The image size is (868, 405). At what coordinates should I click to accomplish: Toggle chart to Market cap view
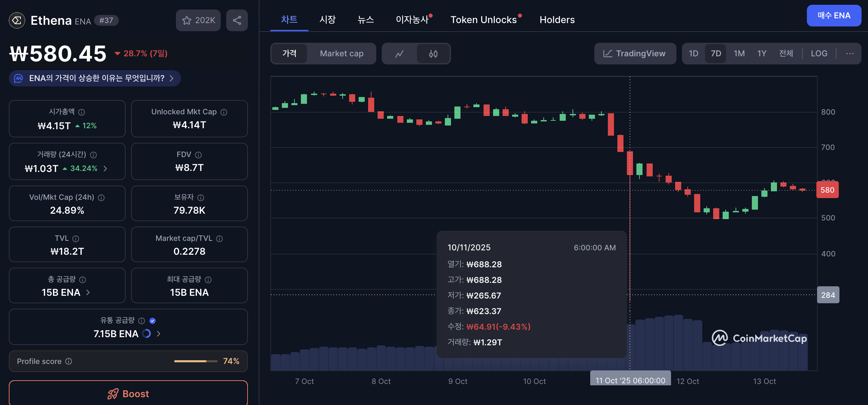pyautogui.click(x=341, y=54)
